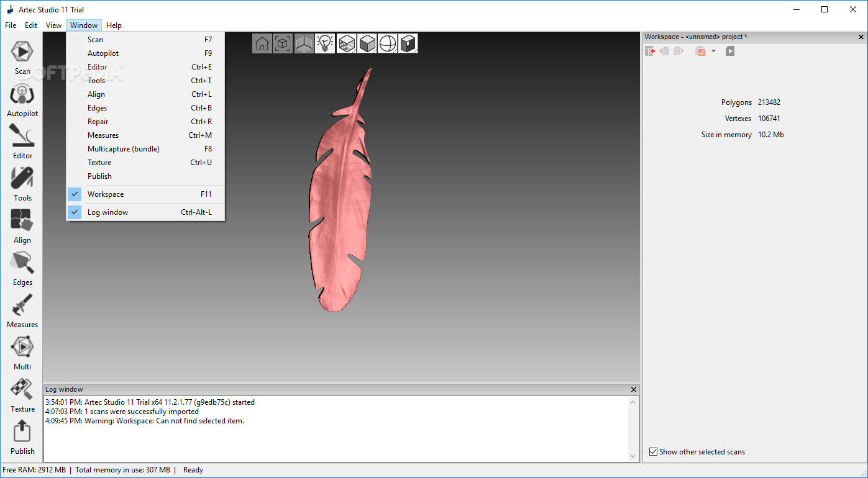Viewport: 868px width, 478px height.
Task: Open the Edges sidebar tool
Action: pyautogui.click(x=22, y=268)
